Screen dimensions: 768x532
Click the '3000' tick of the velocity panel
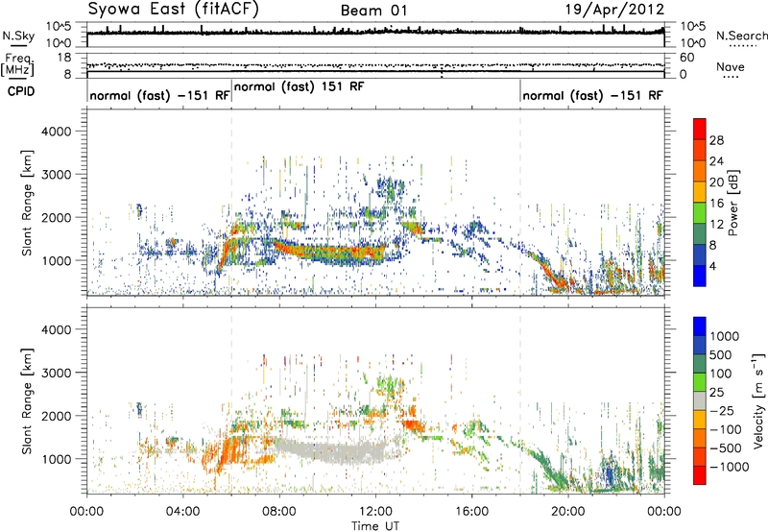(56, 373)
